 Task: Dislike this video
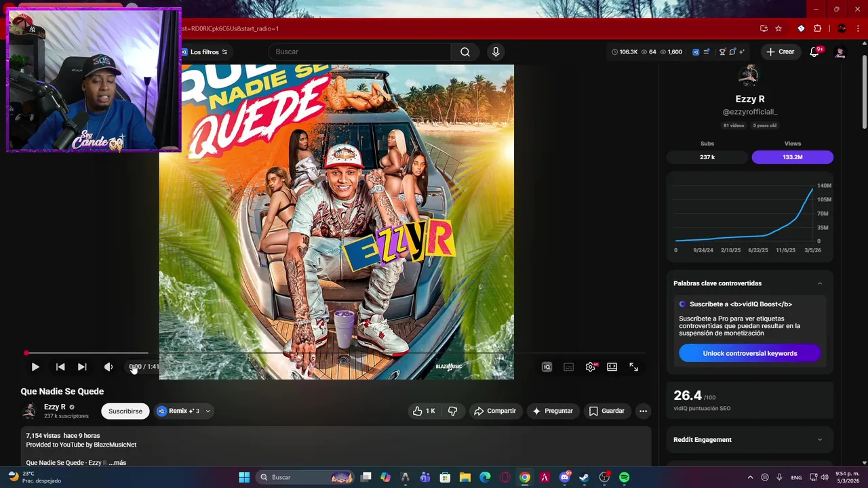coord(452,411)
